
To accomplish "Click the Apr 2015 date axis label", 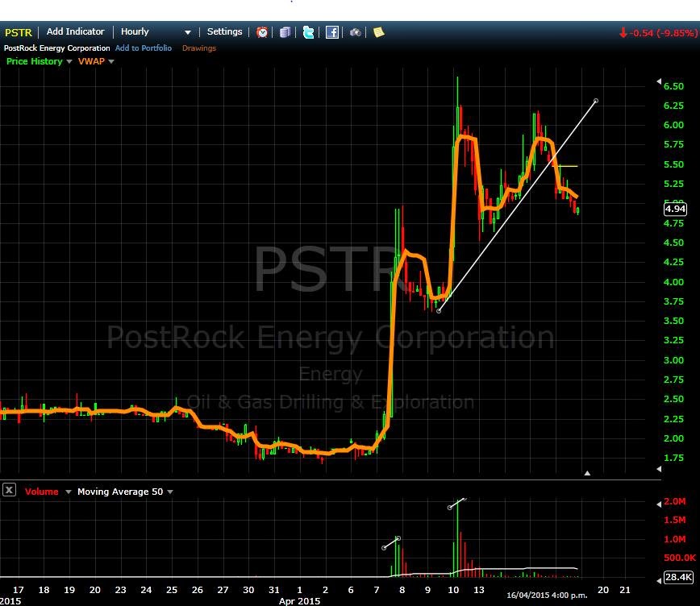I will coord(299,601).
